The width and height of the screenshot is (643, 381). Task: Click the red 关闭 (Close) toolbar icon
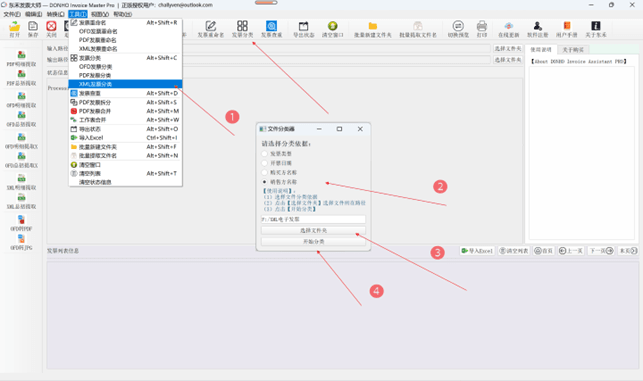tap(51, 27)
